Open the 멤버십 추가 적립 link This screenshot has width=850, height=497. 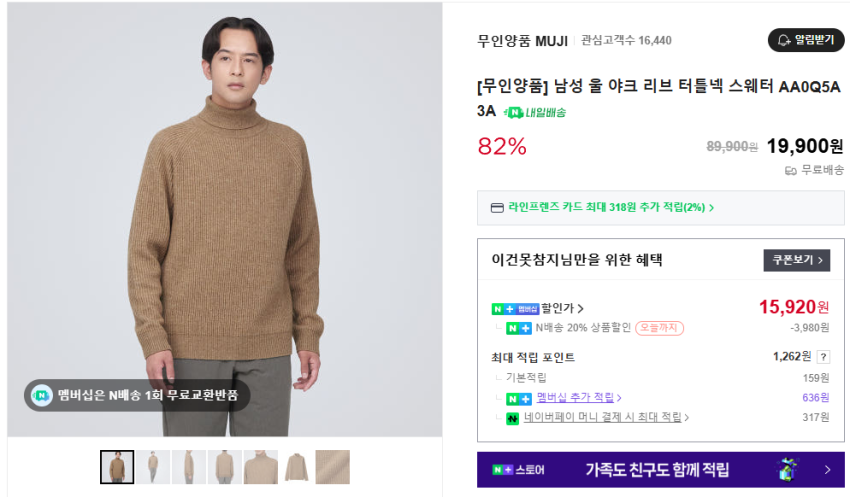pos(578,398)
